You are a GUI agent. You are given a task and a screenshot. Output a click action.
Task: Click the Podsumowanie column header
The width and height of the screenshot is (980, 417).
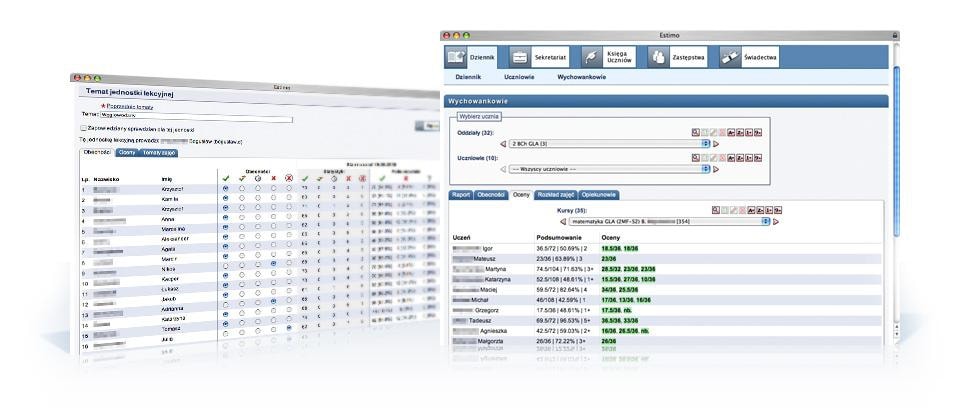(x=559, y=238)
